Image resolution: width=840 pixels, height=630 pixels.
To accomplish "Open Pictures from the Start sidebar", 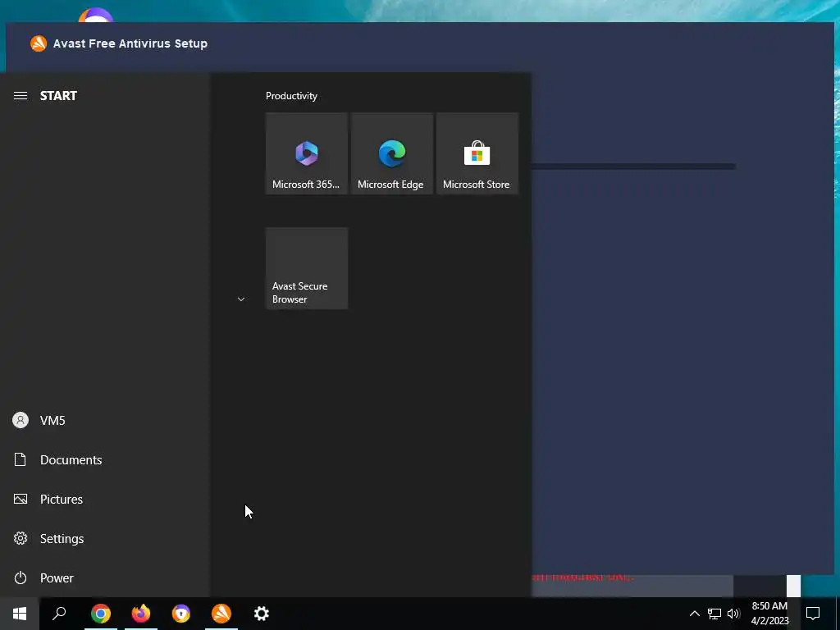I will point(105,499).
